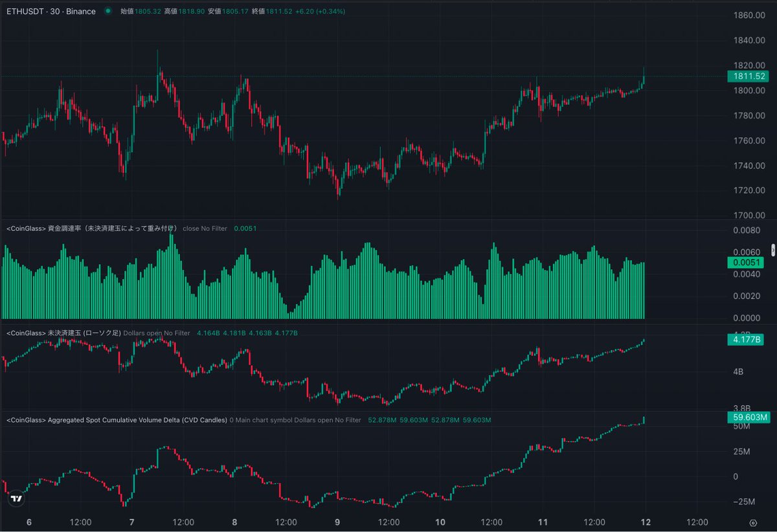Select the CoinGlass 資金調達率 indicator legend
This screenshot has width=777, height=532.
(91, 228)
